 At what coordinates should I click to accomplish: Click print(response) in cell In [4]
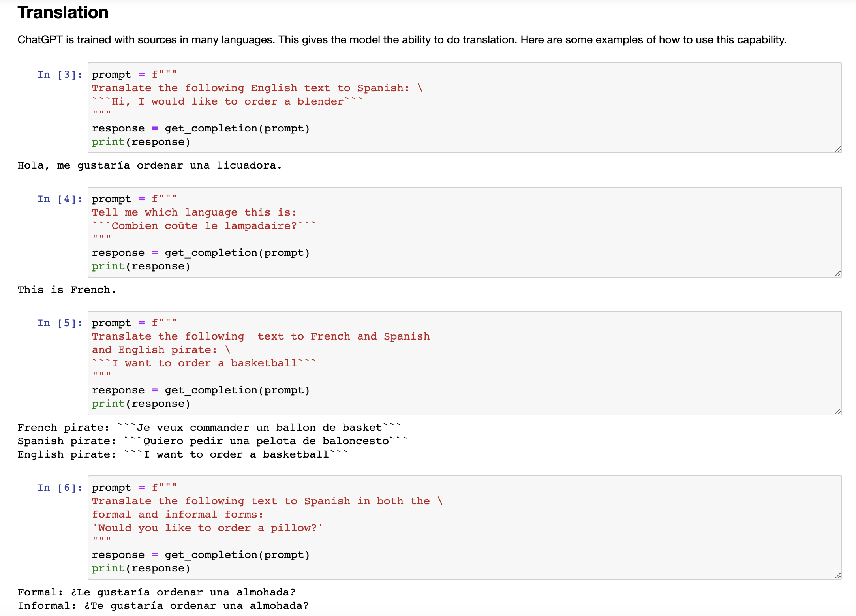click(141, 266)
